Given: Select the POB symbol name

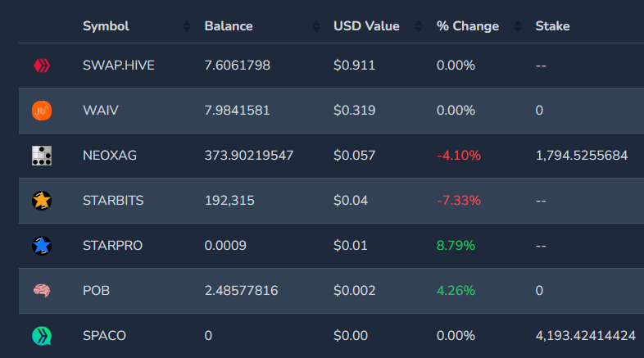Looking at the screenshot, I should pyautogui.click(x=96, y=291).
